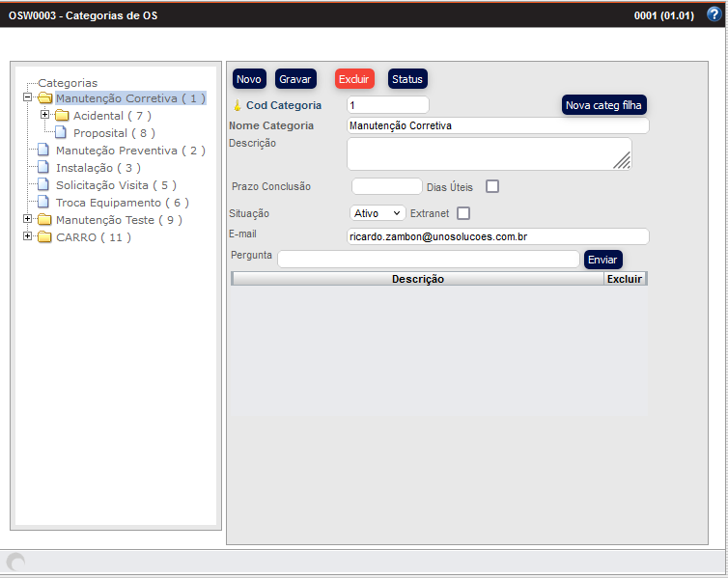The width and height of the screenshot is (728, 578).
Task: Expand the Acidental tree node
Action: [x=45, y=116]
